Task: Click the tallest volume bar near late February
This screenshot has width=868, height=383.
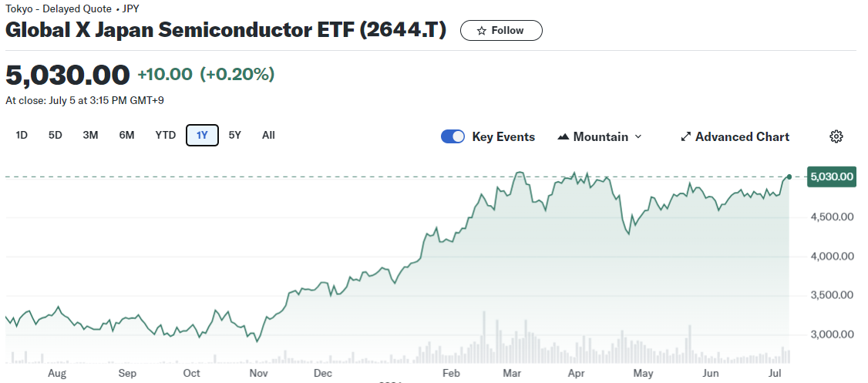Action: click(484, 339)
